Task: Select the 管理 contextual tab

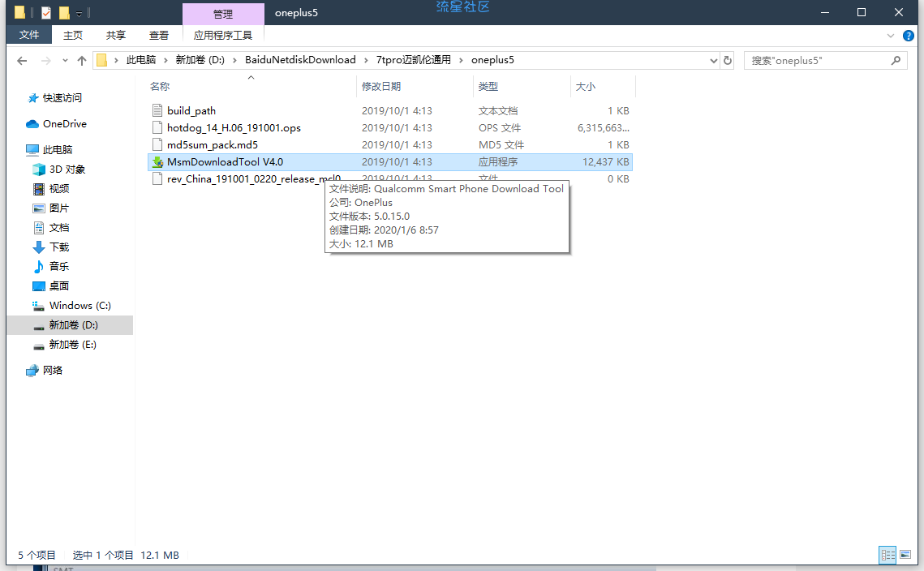Action: [x=223, y=14]
